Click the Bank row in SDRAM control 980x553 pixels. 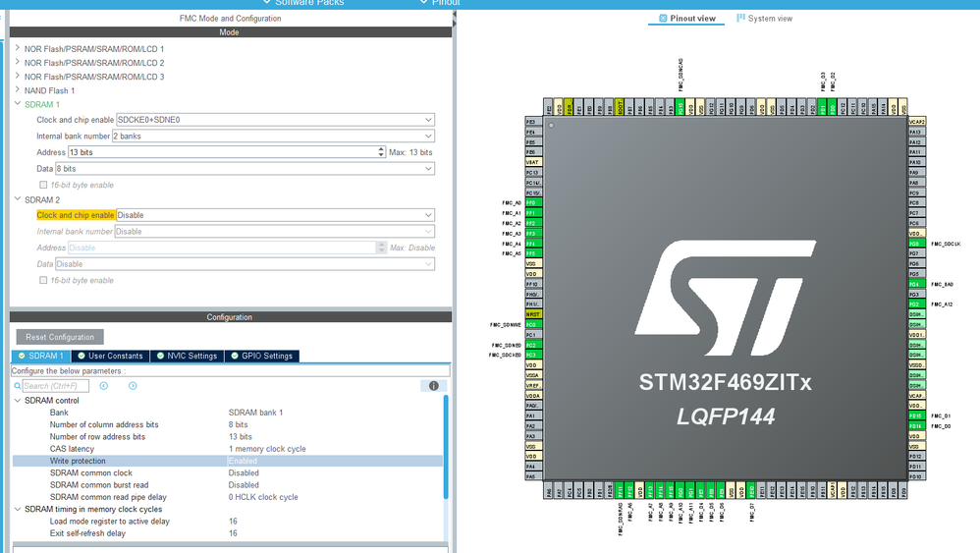click(228, 413)
